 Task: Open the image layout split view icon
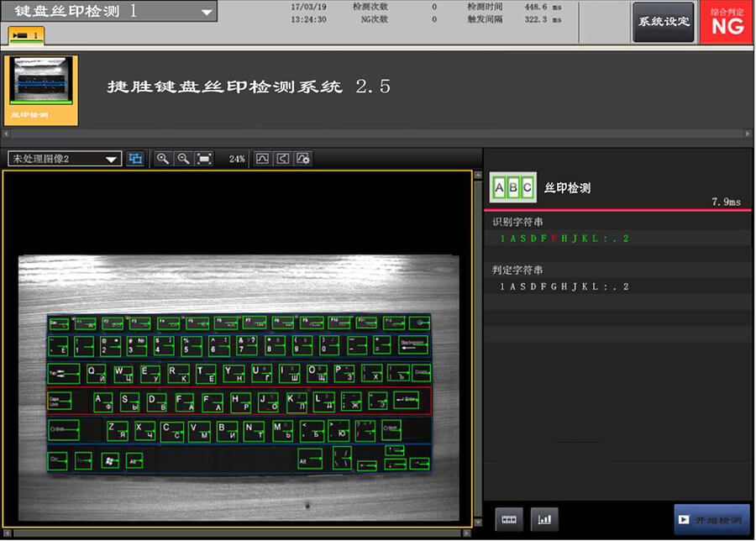pyautogui.click(x=135, y=158)
